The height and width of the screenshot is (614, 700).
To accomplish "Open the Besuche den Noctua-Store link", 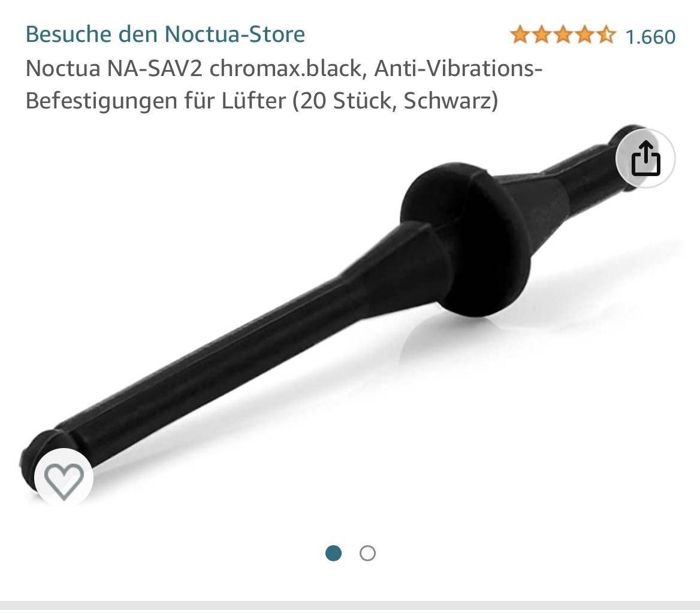I will [x=165, y=34].
